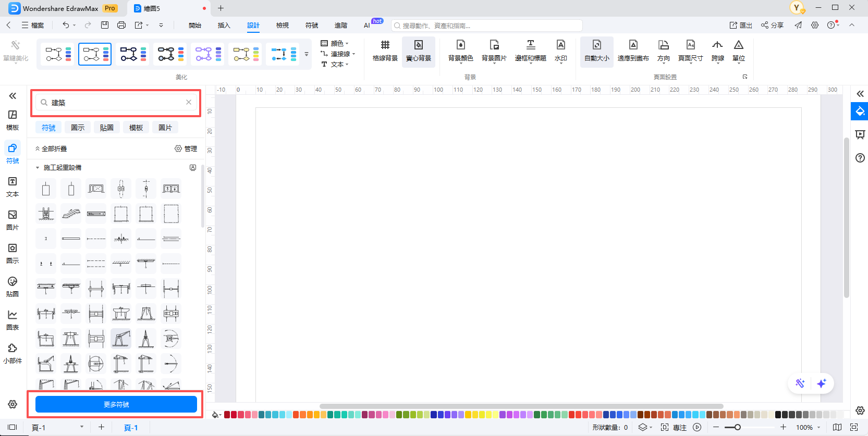Open the 圖表 chart panel in sidebar
The width and height of the screenshot is (868, 436).
[13, 319]
